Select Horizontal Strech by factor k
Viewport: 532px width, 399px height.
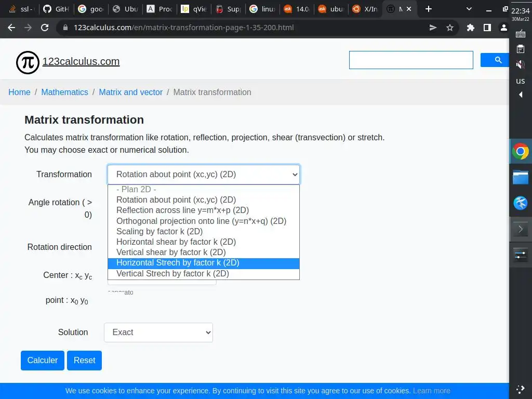pyautogui.click(x=204, y=263)
